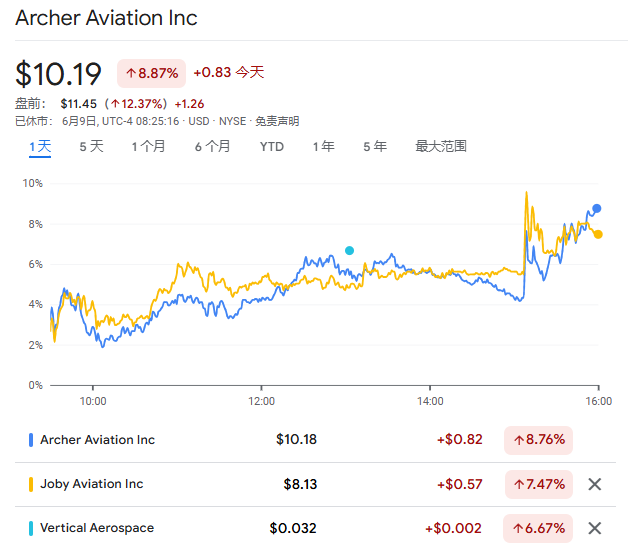Click the 4% y-axis label
Image resolution: width=628 pixels, height=550 pixels.
(x=35, y=304)
